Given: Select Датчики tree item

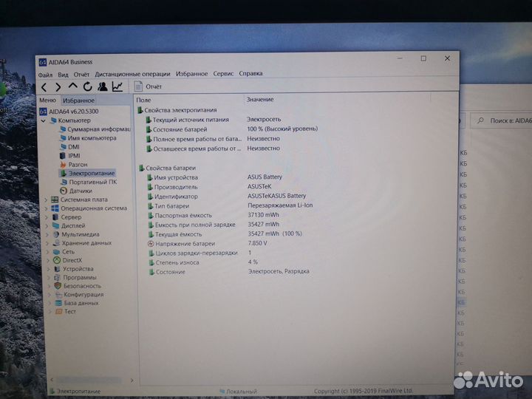Looking at the screenshot, I should [x=76, y=191].
